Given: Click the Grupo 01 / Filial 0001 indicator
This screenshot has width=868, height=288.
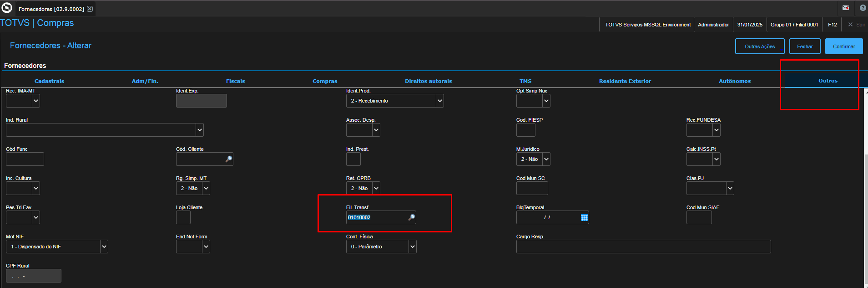Looking at the screenshot, I should pyautogui.click(x=794, y=25).
